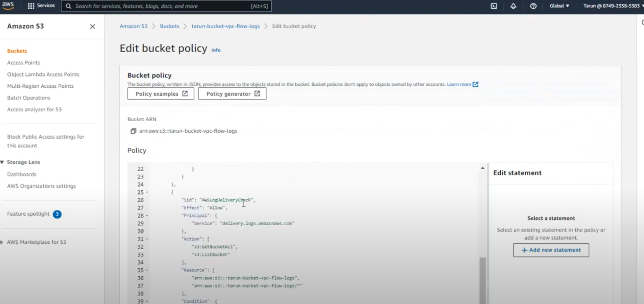Open the AWS home logo
644x304 pixels.
(x=8, y=6)
